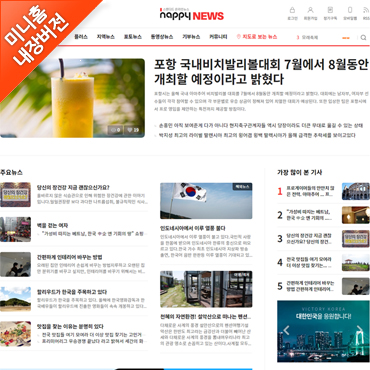
Task: Show next slide on Victory Korea banner
Action: coord(359,330)
